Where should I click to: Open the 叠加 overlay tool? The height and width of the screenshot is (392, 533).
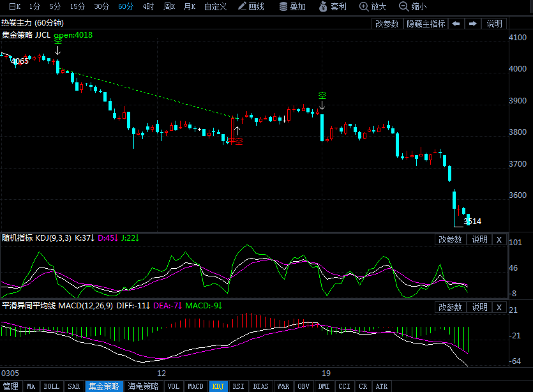tap(292, 6)
